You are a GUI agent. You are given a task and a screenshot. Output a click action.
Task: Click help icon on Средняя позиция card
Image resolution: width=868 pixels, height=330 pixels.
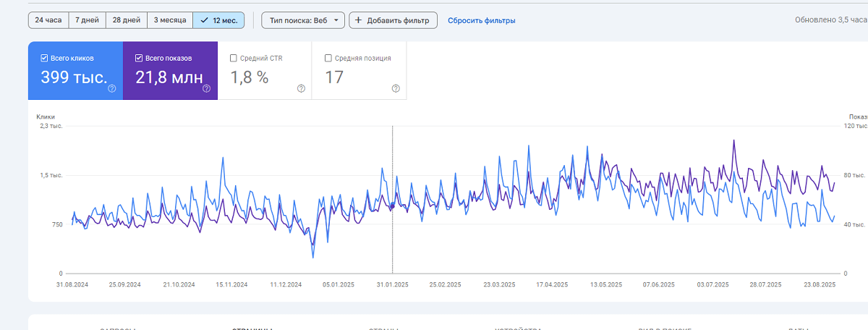pyautogui.click(x=396, y=89)
